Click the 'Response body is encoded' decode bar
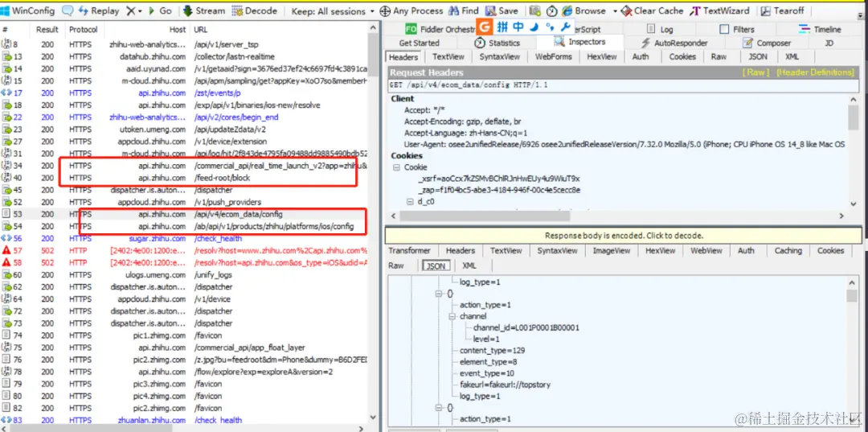868x432 pixels. pos(624,236)
